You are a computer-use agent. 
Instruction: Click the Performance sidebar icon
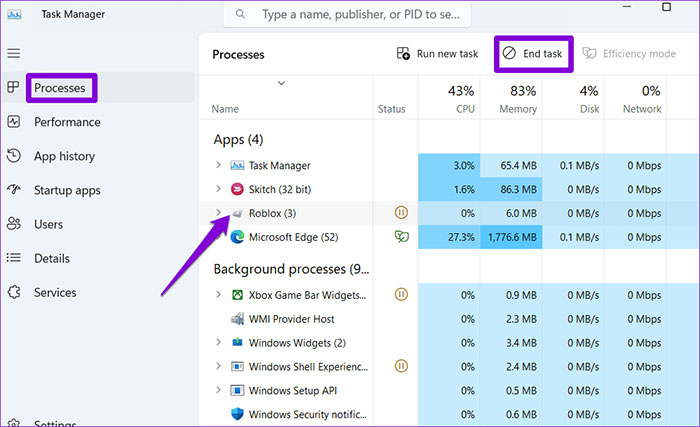click(x=14, y=122)
